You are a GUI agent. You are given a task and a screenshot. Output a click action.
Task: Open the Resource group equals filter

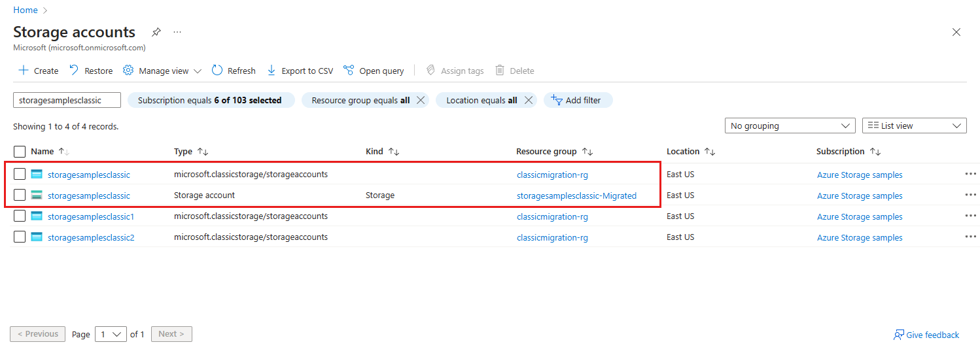[360, 100]
